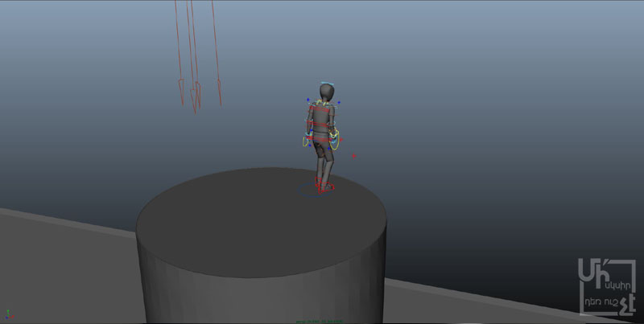This screenshot has height=324, width=644.
Task: Click the blue dot control near screen-right shoulder
Action: point(339,102)
